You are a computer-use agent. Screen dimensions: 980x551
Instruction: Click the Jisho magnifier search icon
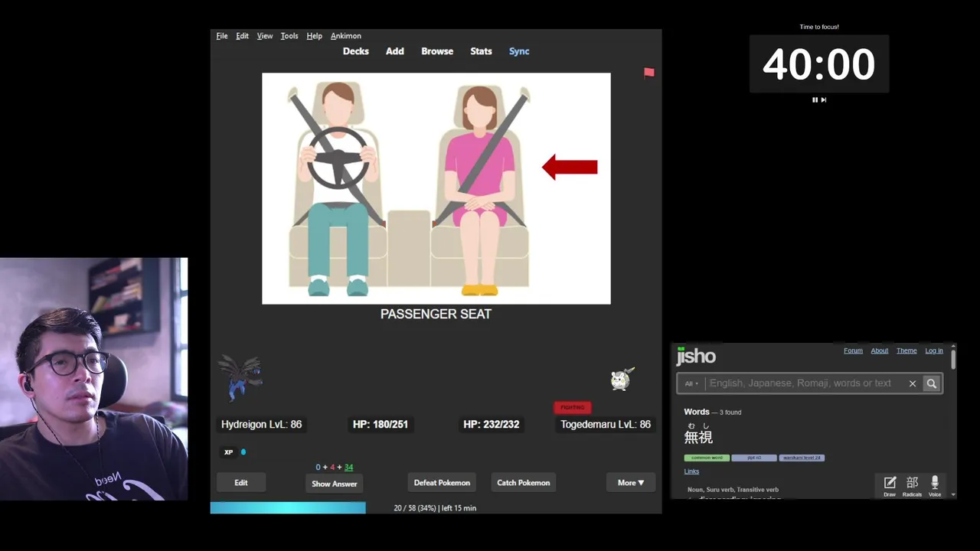click(x=932, y=383)
